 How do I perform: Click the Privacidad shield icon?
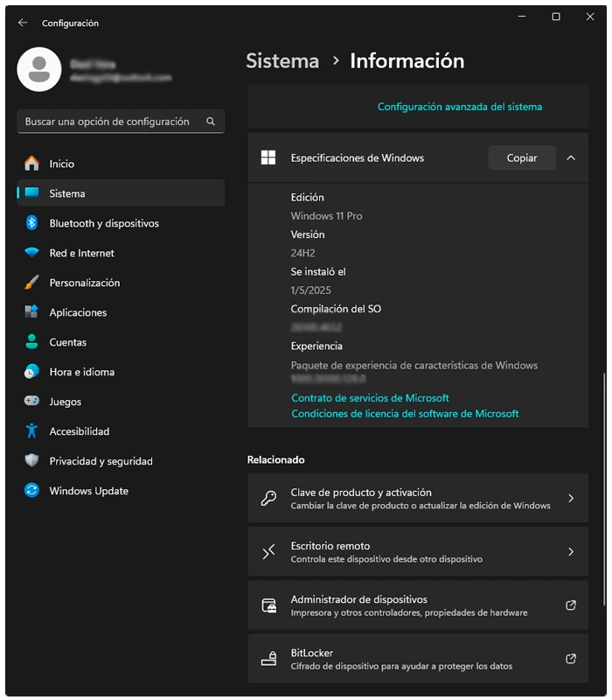click(x=31, y=460)
